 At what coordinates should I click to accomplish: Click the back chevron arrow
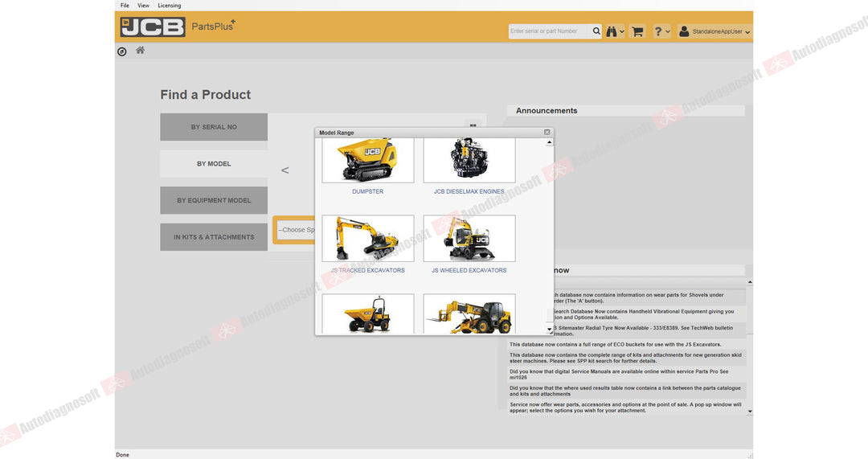pos(285,170)
